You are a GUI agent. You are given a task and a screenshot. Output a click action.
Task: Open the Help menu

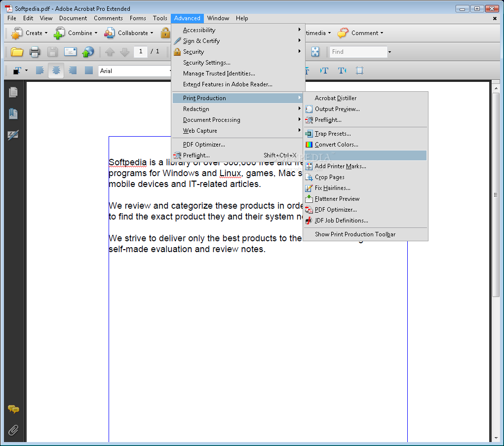click(x=242, y=18)
